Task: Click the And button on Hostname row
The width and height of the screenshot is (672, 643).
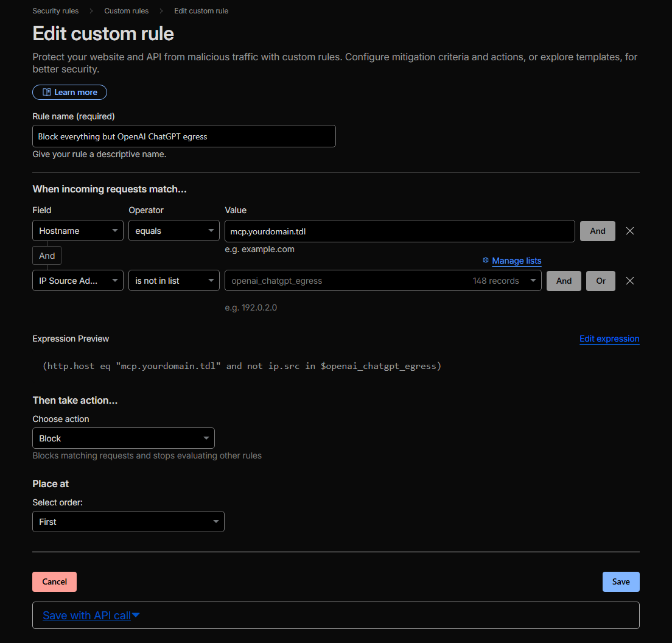Action: (x=598, y=231)
